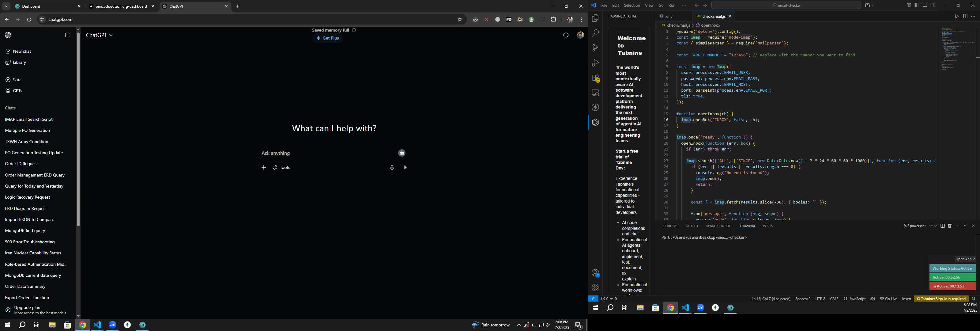Switch to DEBUG CONSOLE tab in VS Code panel
Image resolution: width=980 pixels, height=331 pixels.
(719, 226)
